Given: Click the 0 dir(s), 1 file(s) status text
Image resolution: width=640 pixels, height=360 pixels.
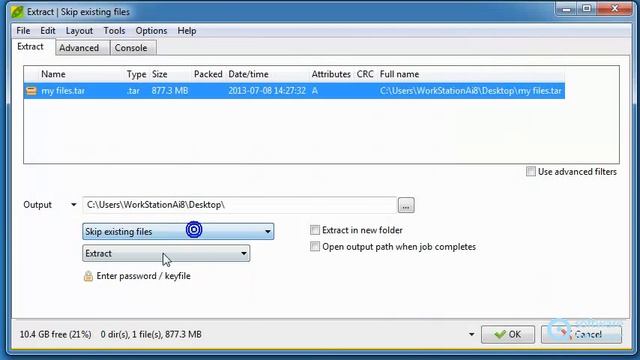Looking at the screenshot, I should coord(151,334).
